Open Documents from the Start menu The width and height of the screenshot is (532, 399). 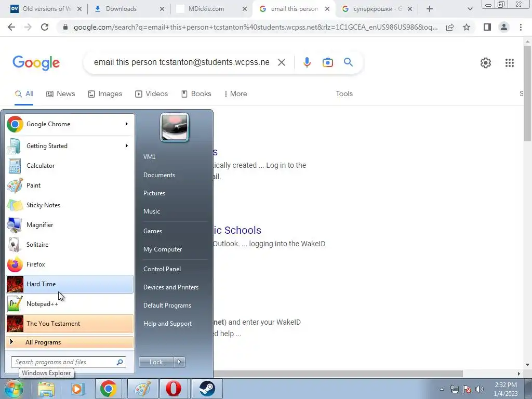pyautogui.click(x=159, y=175)
